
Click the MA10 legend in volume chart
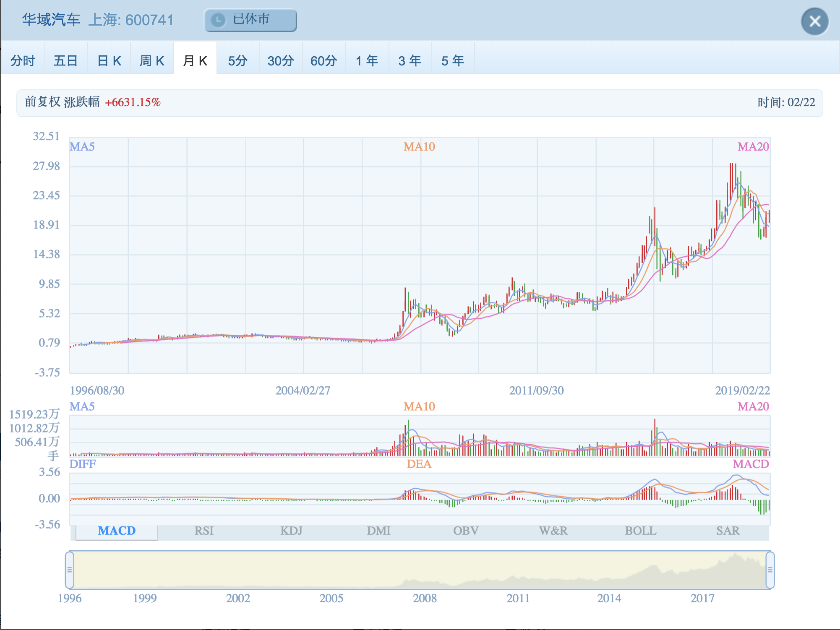(x=419, y=406)
